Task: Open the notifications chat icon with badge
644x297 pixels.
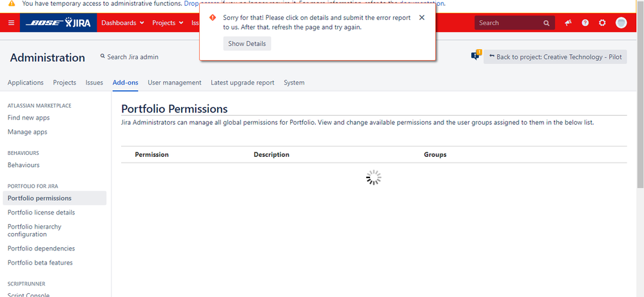Action: [x=476, y=56]
